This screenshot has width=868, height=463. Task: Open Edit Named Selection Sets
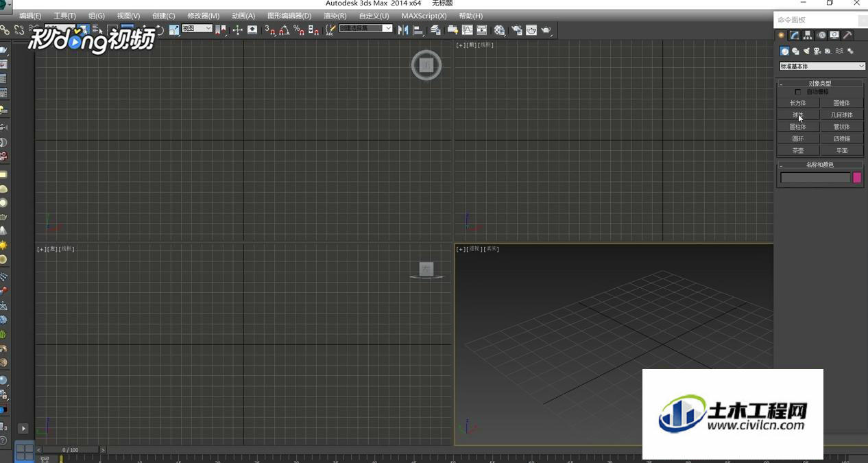[x=330, y=29]
